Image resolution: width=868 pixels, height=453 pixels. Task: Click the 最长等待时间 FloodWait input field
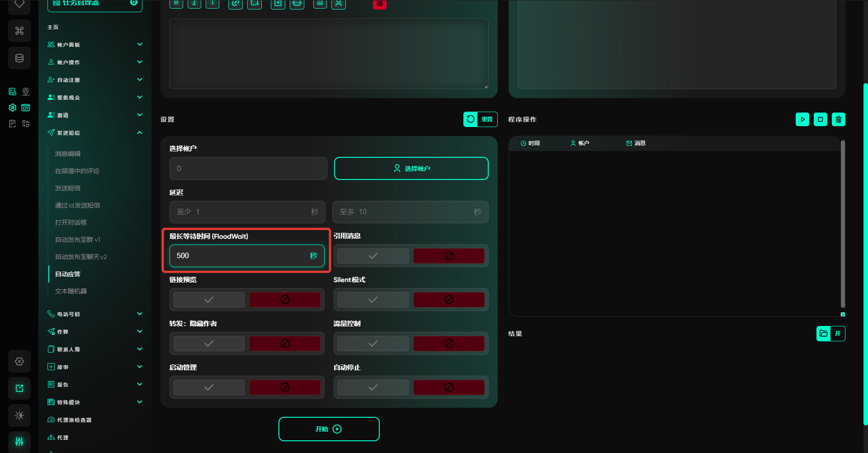(x=240, y=256)
